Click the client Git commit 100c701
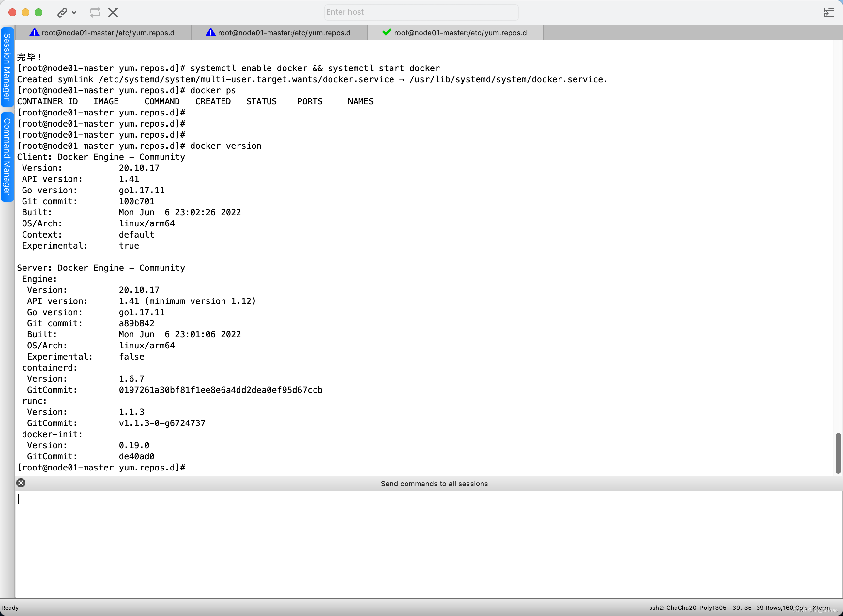Image resolution: width=843 pixels, height=616 pixels. click(x=136, y=201)
